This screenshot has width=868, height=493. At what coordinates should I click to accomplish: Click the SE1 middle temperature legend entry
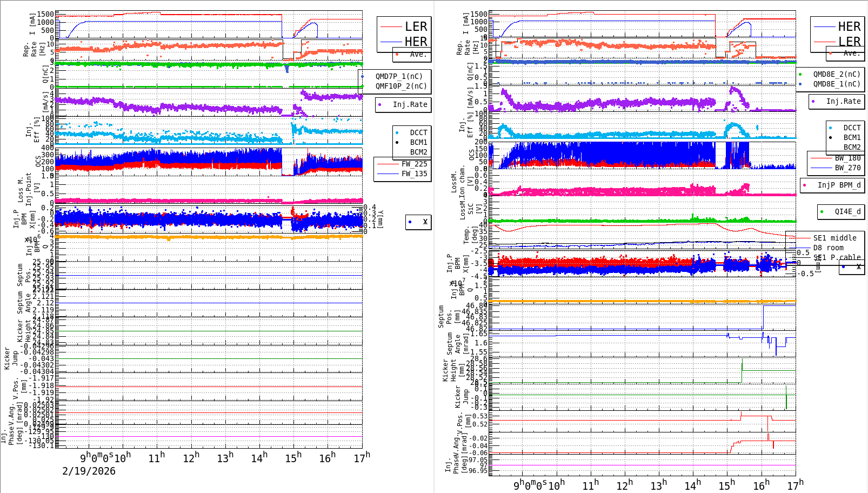pos(835,238)
